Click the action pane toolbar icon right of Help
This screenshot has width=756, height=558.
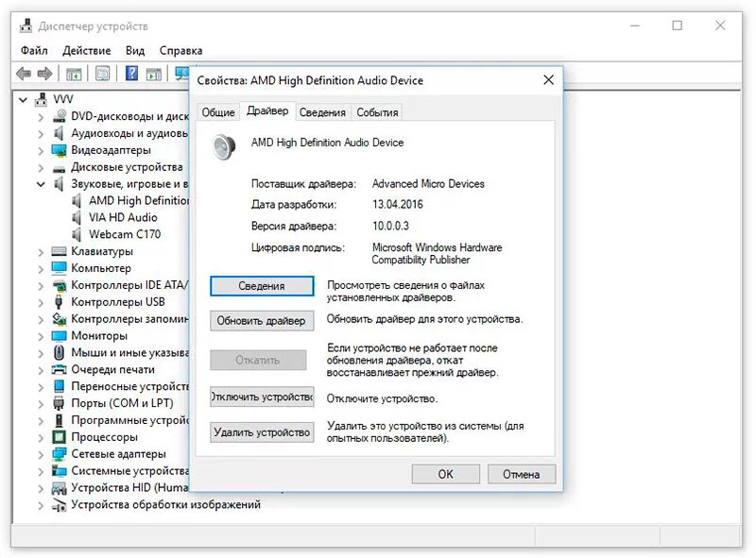point(154,74)
